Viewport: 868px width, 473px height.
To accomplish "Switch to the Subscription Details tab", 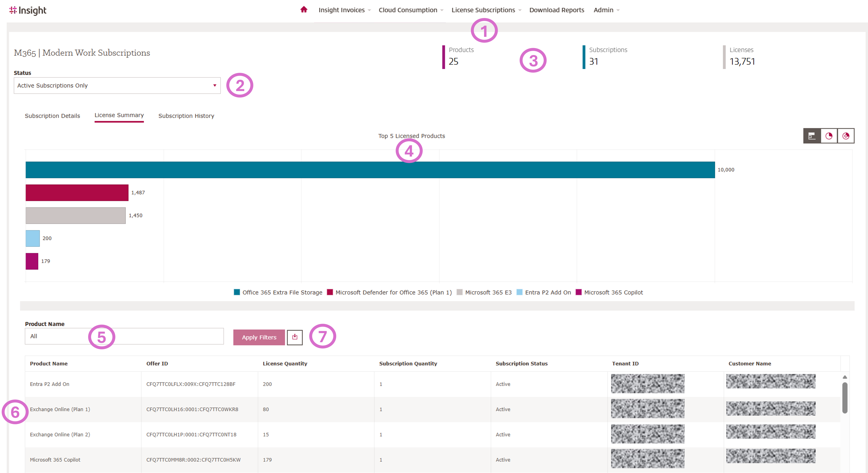I will [52, 116].
